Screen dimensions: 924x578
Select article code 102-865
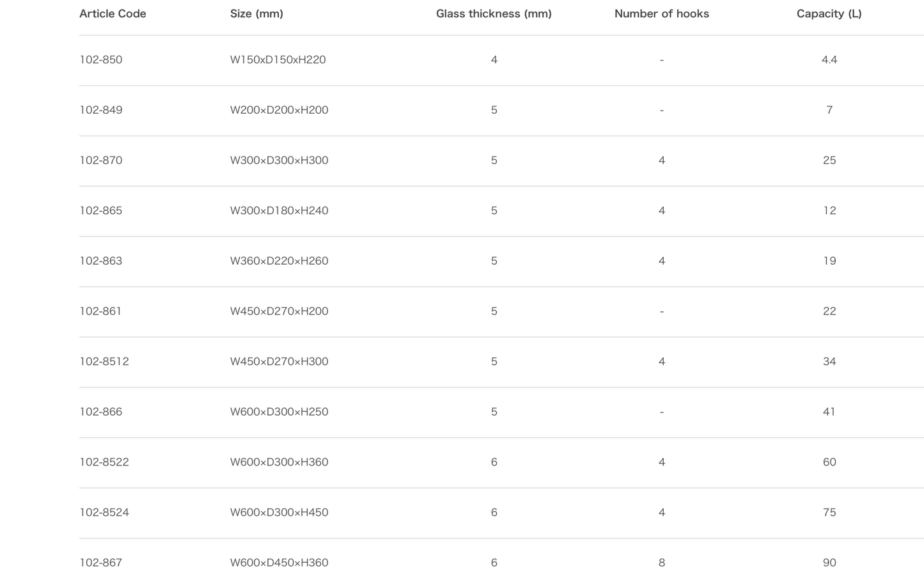click(101, 210)
